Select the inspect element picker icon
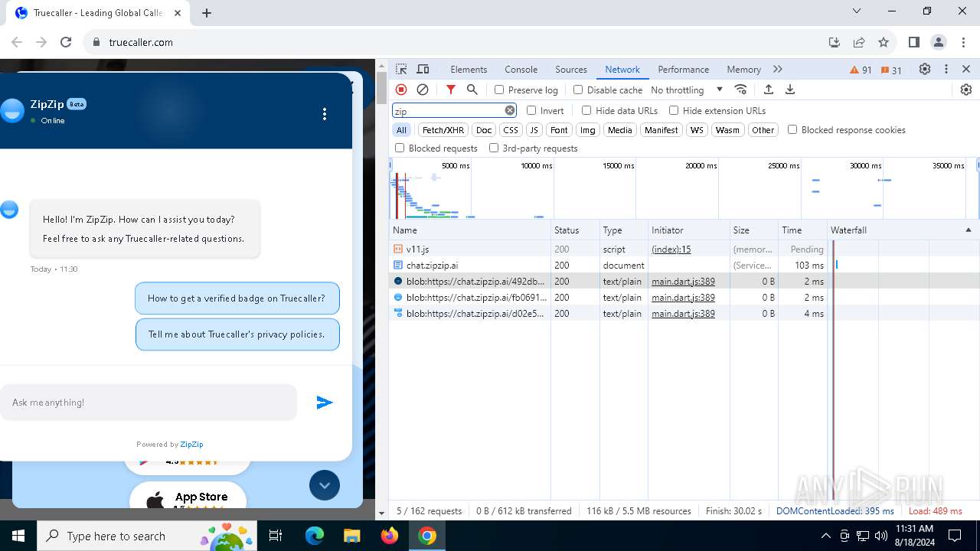Screen dimensions: 980x551 [x=402, y=69]
